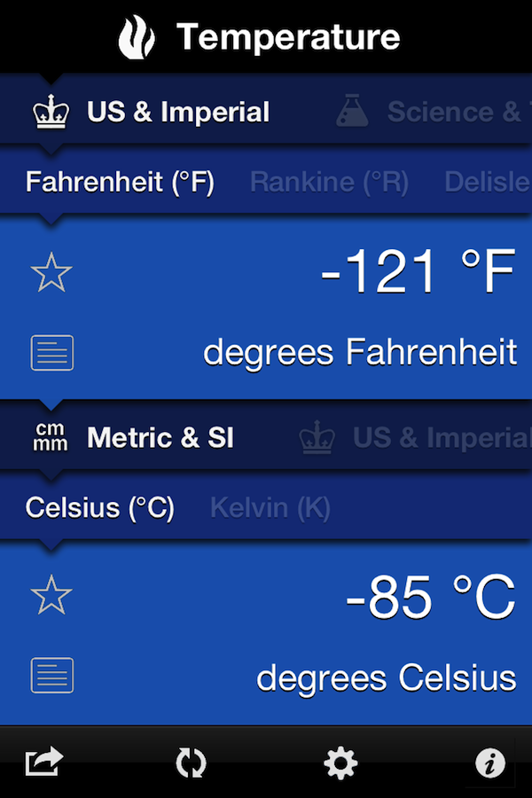Tap the share icon in bottom bar
Viewport: 532px width, 798px height.
click(44, 762)
